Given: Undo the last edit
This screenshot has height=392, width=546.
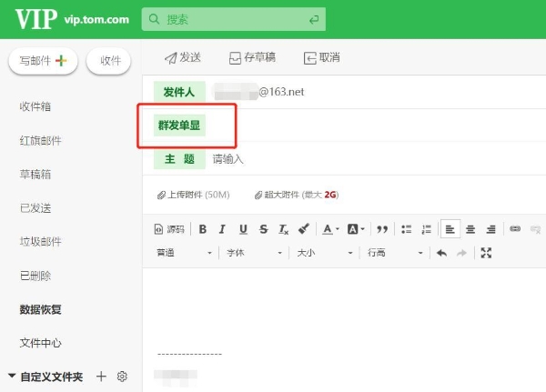Looking at the screenshot, I should 441,253.
